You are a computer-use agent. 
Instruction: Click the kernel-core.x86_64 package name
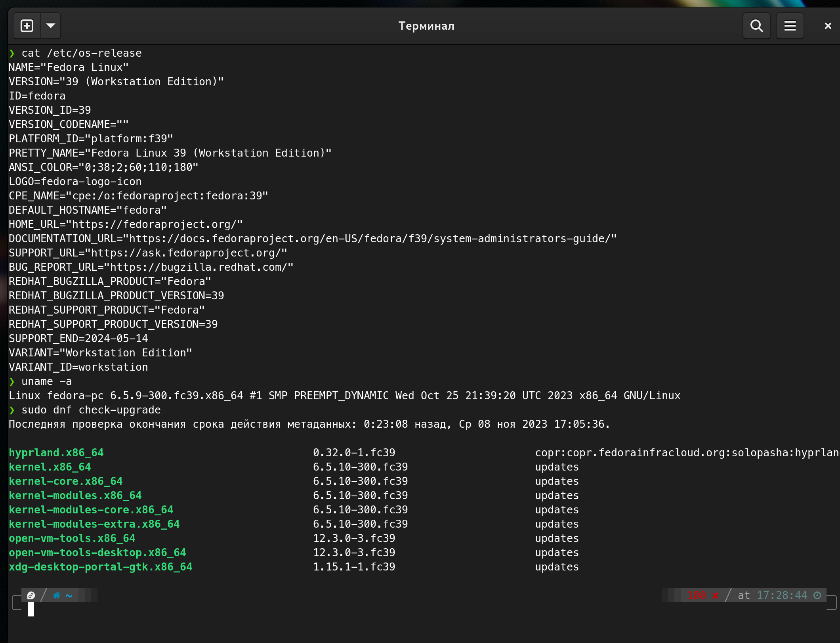point(66,481)
